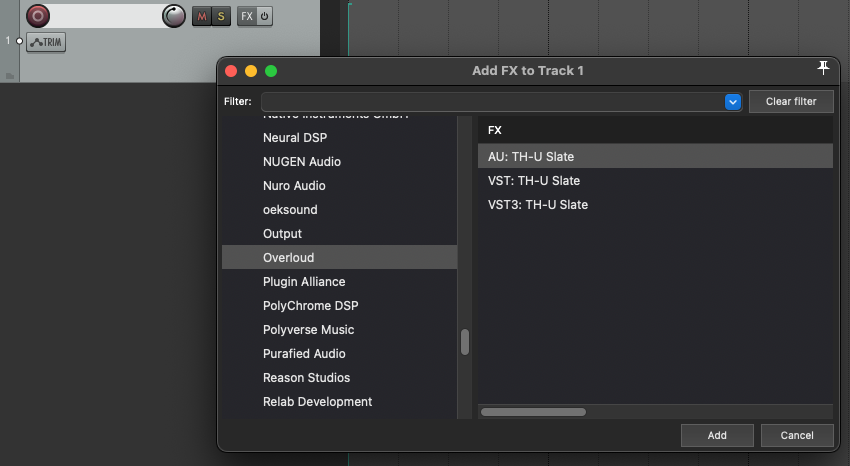Screen dimensions: 850x466
Task: Select Relab Development developer
Action: pyautogui.click(x=339, y=402)
